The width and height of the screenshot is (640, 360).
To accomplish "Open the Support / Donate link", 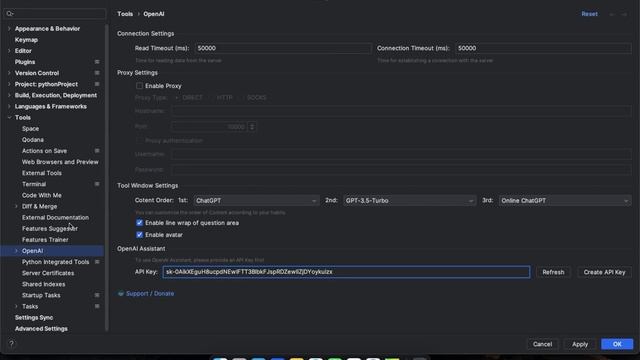I will coord(150,293).
